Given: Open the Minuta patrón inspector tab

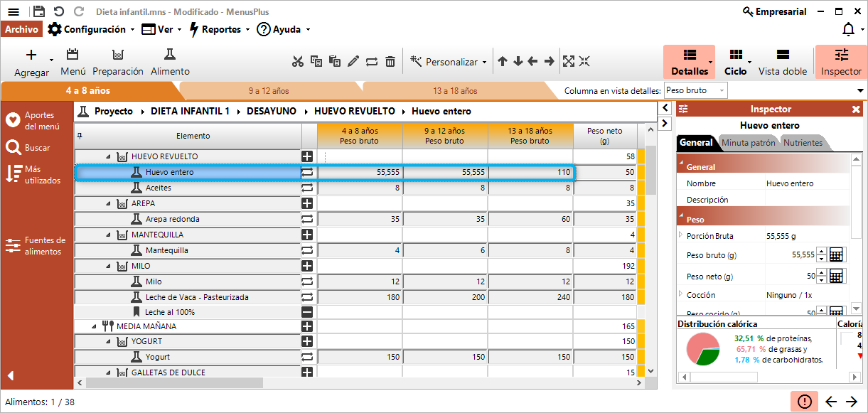Looking at the screenshot, I should pos(748,143).
